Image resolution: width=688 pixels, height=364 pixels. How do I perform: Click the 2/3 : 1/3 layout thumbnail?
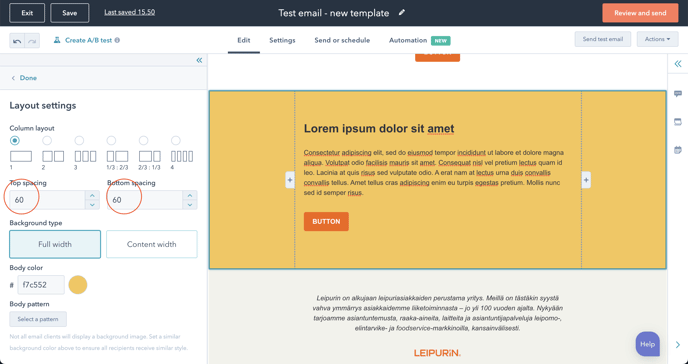[150, 156]
